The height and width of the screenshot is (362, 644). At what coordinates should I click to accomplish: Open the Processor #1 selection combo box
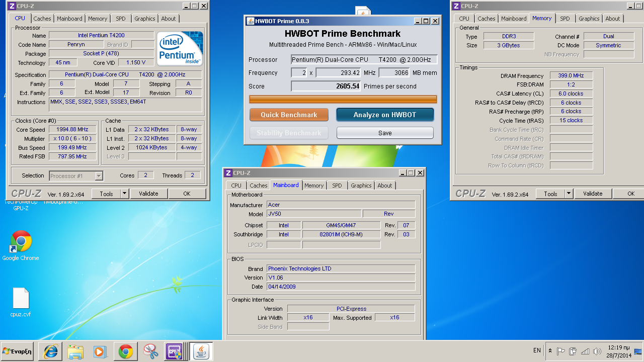pyautogui.click(x=76, y=176)
